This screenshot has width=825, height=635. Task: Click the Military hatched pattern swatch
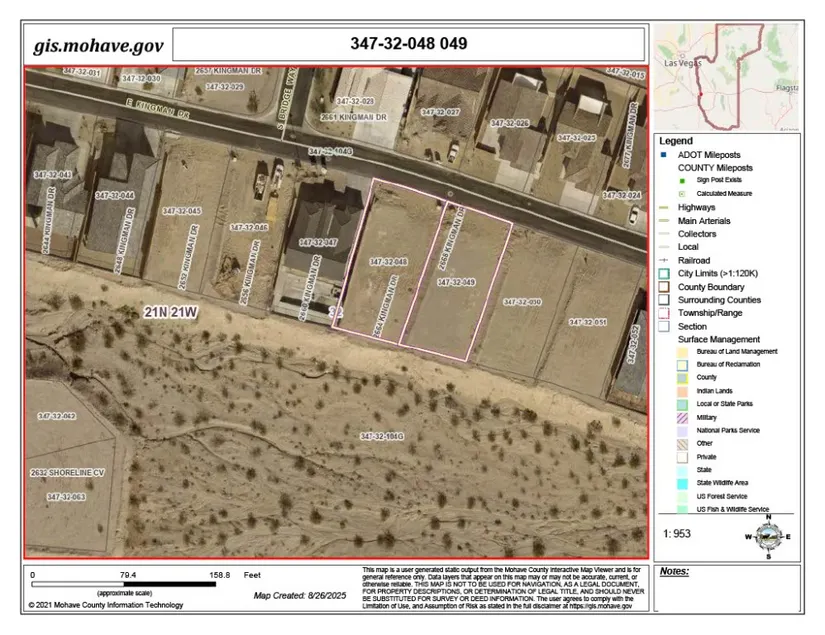[x=680, y=417]
